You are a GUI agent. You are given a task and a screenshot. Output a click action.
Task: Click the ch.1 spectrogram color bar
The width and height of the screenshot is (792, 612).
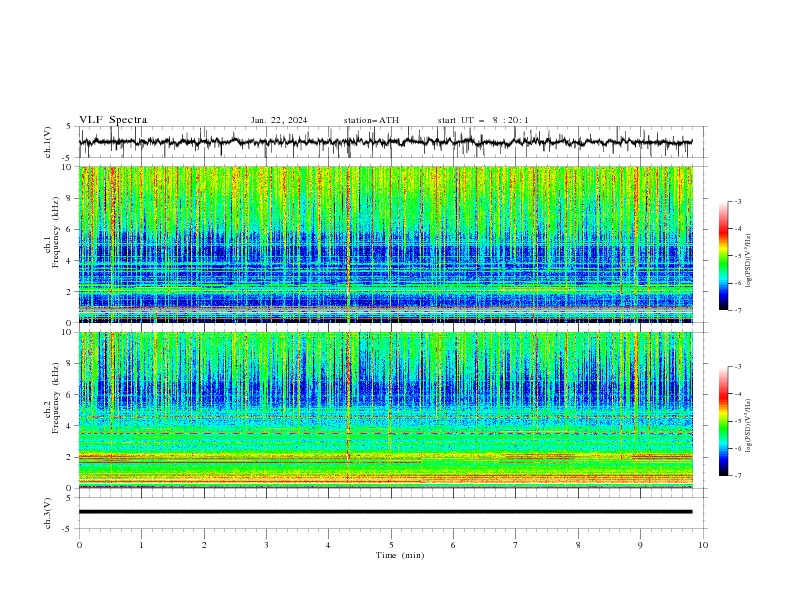(723, 255)
